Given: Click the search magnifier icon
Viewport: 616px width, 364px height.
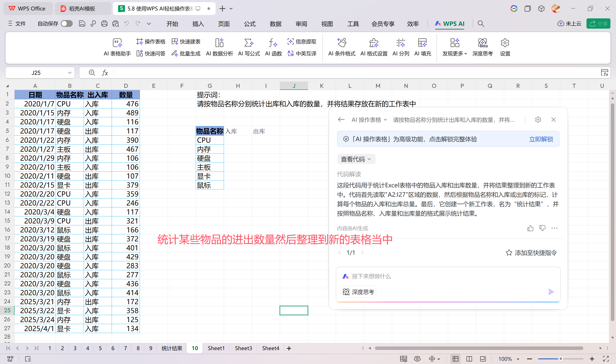Looking at the screenshot, I should coord(481,23).
